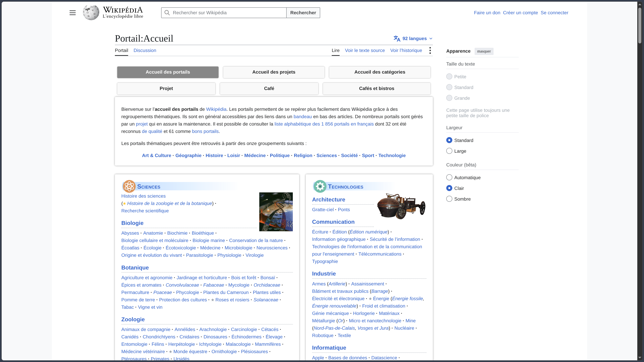Click the Technologies gear icon

320,186
